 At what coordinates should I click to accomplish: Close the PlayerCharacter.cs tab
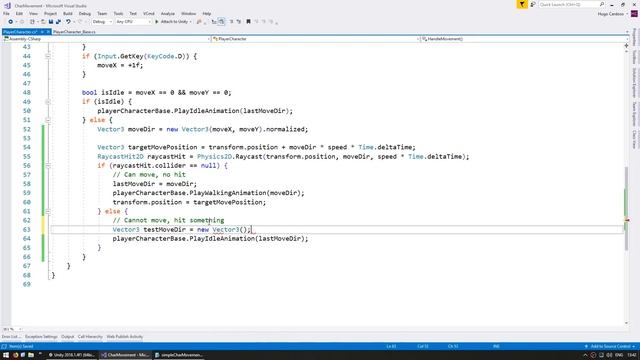point(48,31)
